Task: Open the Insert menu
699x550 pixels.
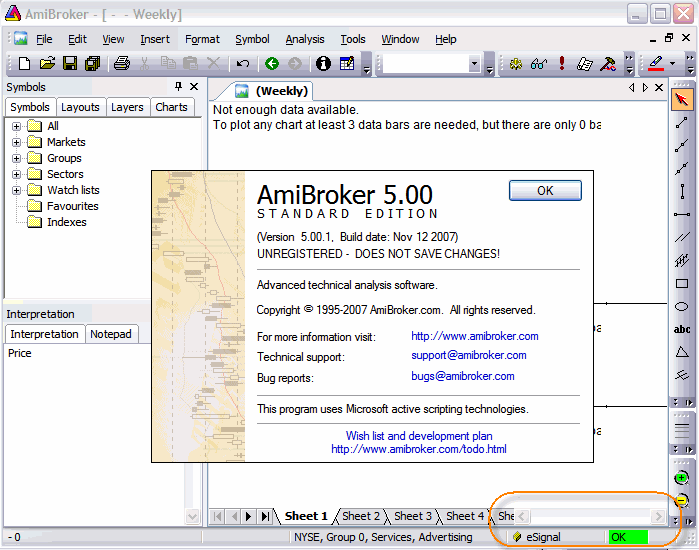Action: point(155,39)
